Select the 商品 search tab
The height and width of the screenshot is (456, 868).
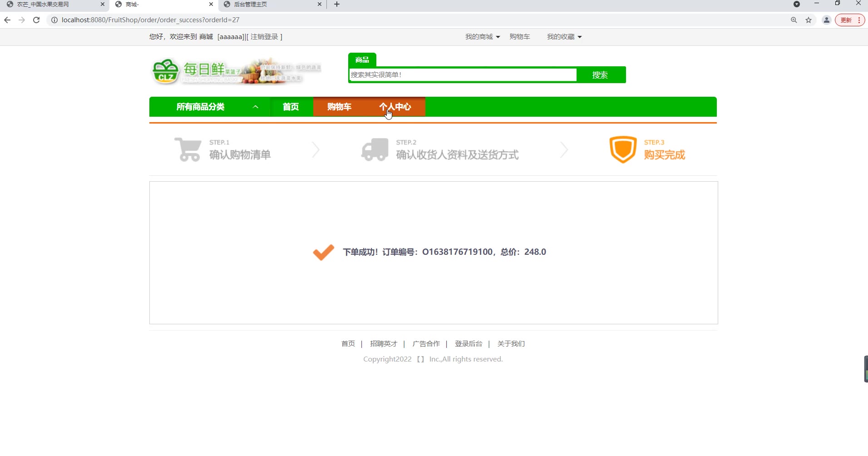point(362,60)
